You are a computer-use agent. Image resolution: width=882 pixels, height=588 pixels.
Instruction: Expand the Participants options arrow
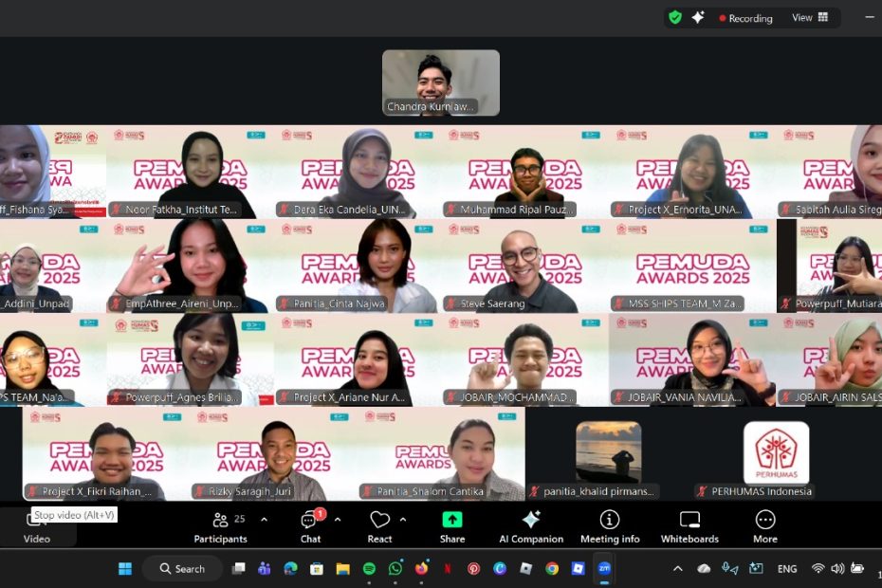point(264,520)
